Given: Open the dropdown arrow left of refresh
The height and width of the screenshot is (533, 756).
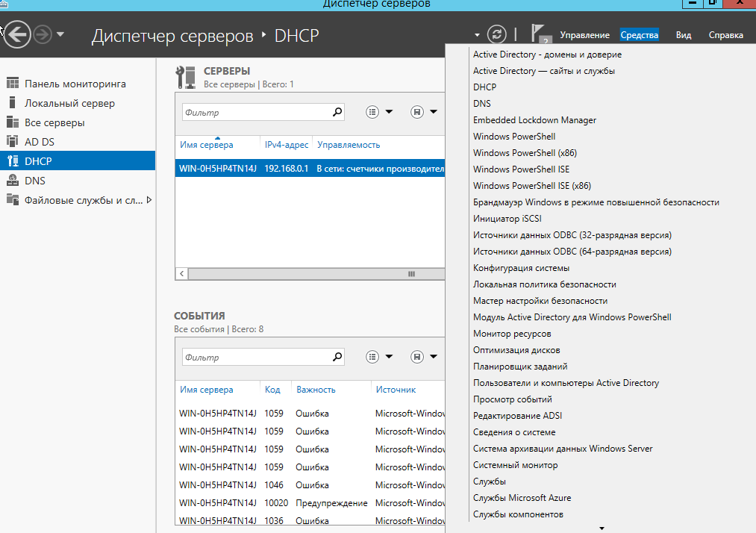Looking at the screenshot, I should [x=477, y=35].
